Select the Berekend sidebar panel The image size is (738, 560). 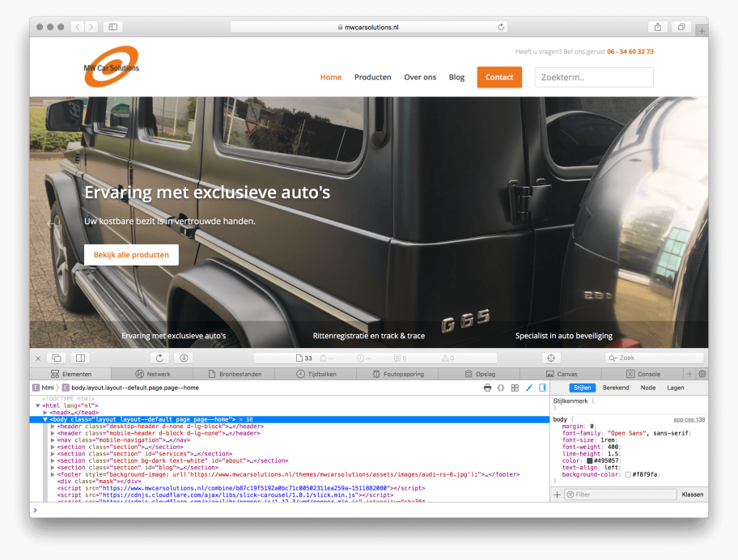click(616, 388)
